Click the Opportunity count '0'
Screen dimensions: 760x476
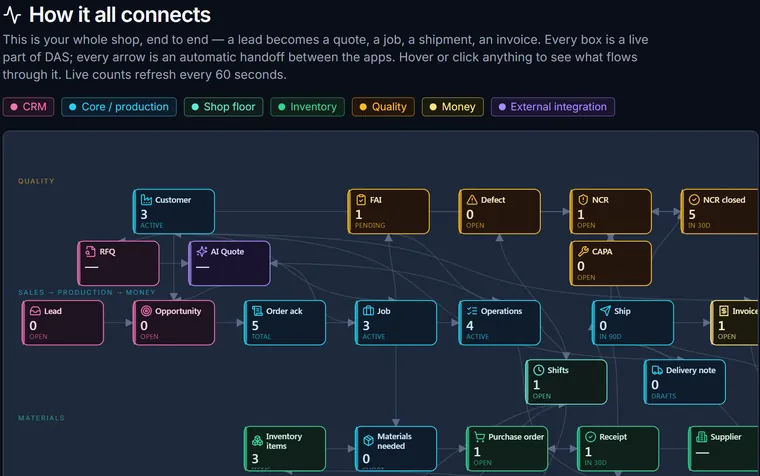(144, 326)
